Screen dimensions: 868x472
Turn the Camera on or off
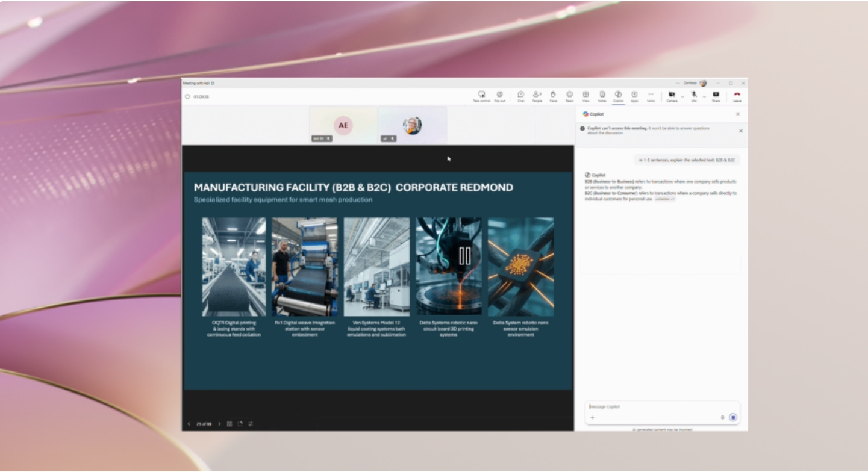click(x=672, y=96)
